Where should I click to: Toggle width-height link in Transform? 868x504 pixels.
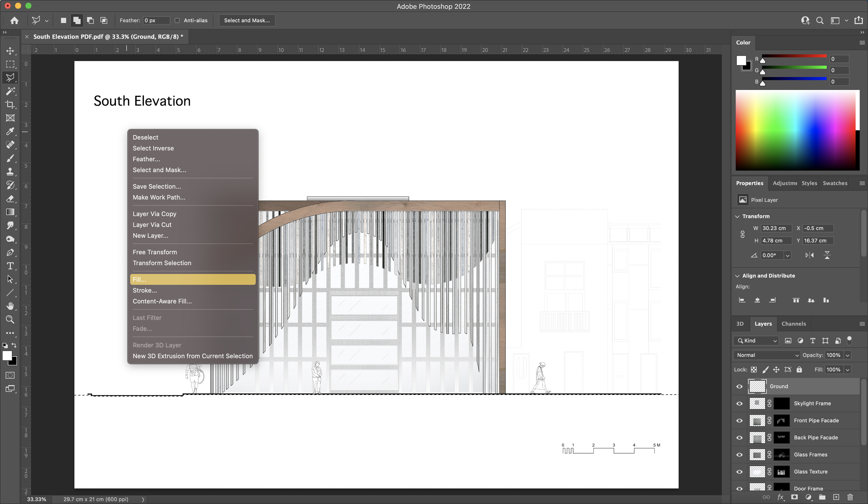pyautogui.click(x=742, y=234)
